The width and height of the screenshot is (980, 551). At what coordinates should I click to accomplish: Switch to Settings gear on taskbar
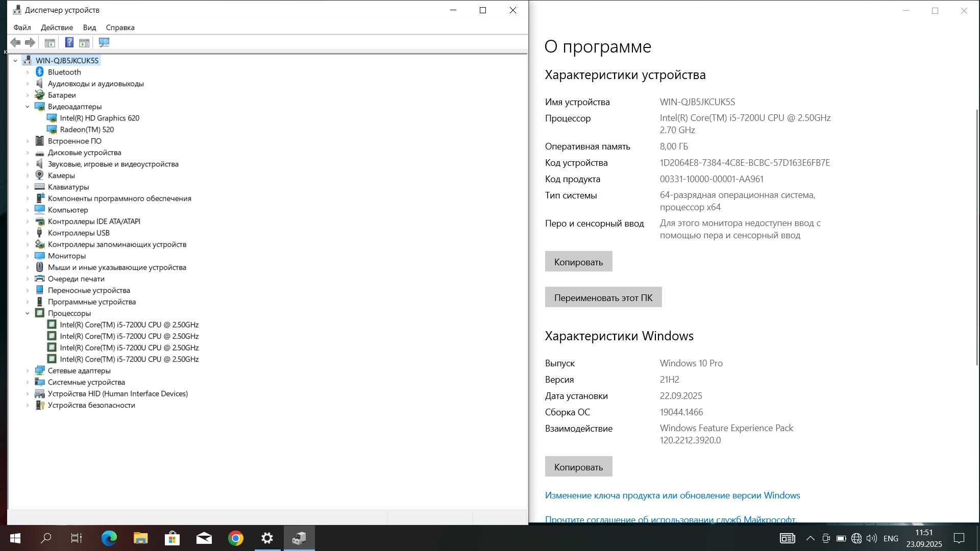[x=267, y=538]
